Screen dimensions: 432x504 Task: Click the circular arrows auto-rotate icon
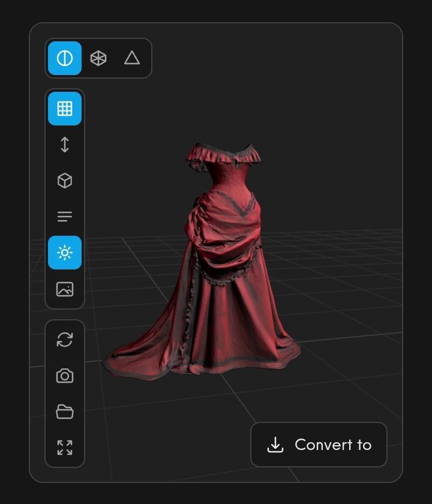tap(65, 340)
